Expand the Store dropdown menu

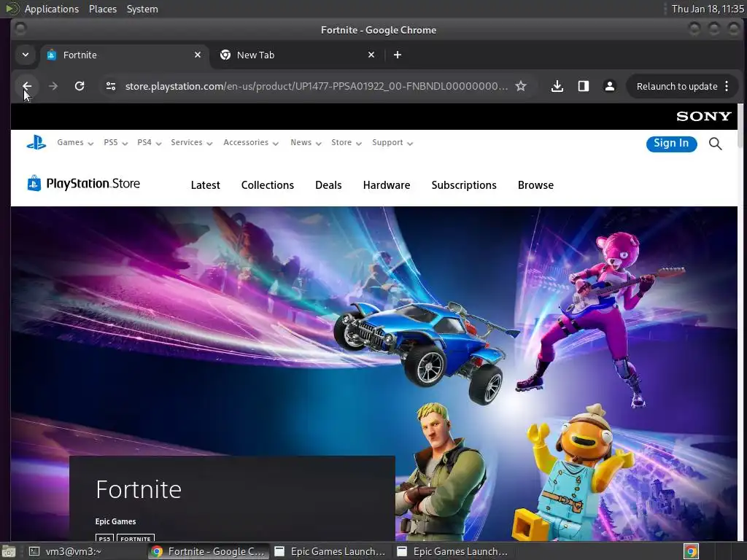click(x=347, y=142)
